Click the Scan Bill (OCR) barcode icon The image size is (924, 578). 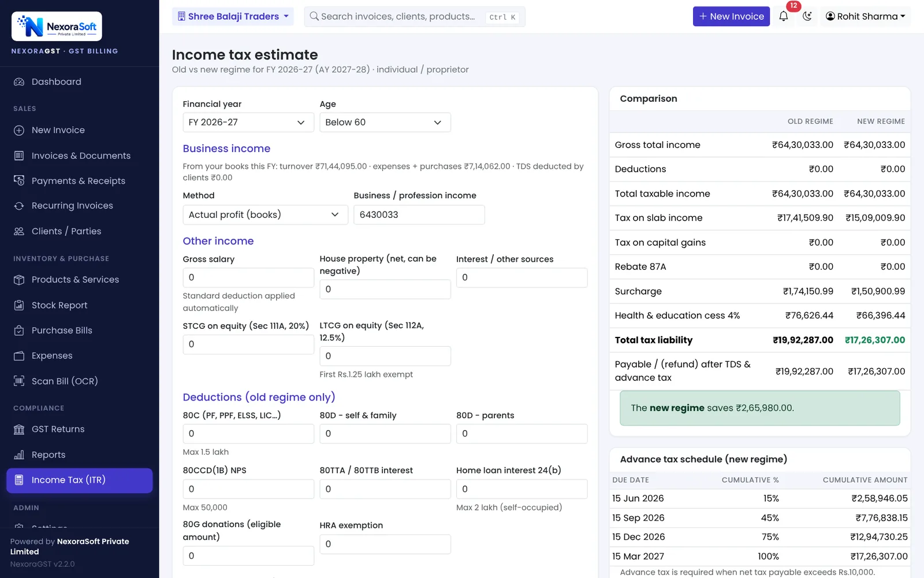(19, 381)
